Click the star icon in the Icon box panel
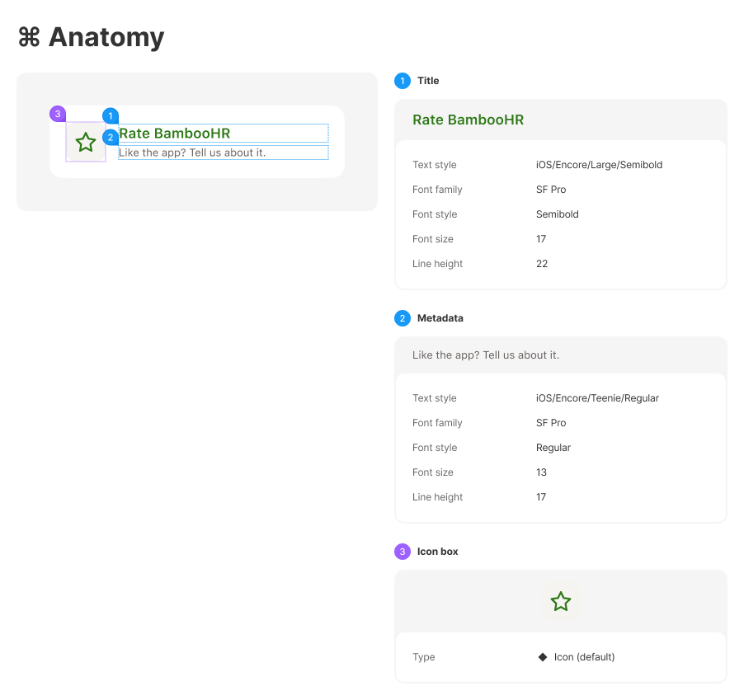The image size is (744, 700). click(560, 601)
